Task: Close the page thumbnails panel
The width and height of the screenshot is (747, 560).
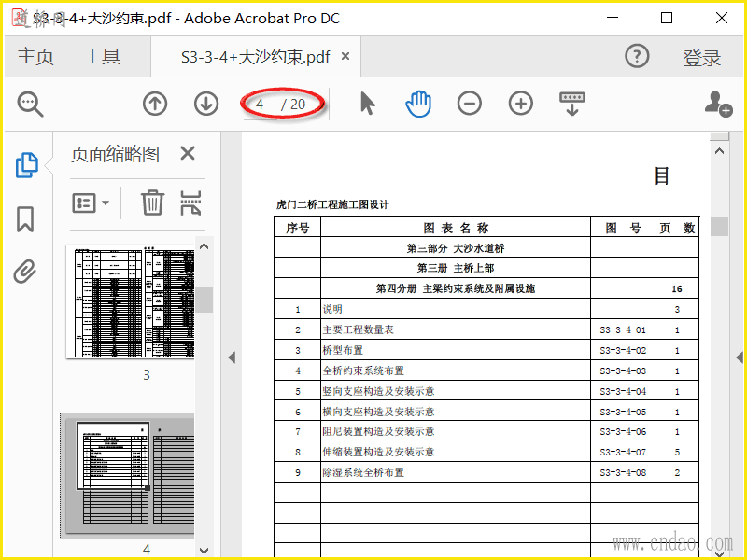Action: (188, 153)
